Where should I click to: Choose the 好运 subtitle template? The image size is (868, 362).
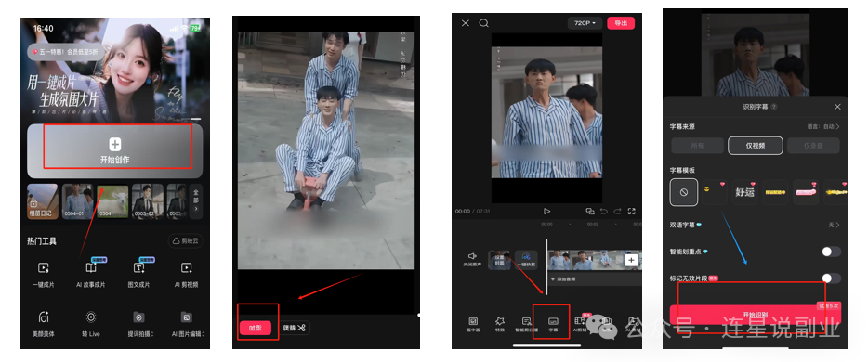click(744, 192)
